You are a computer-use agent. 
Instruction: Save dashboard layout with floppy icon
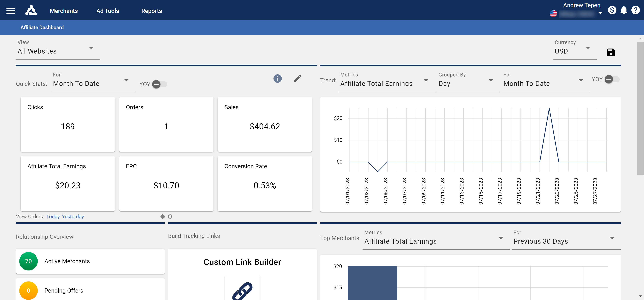coord(611,52)
